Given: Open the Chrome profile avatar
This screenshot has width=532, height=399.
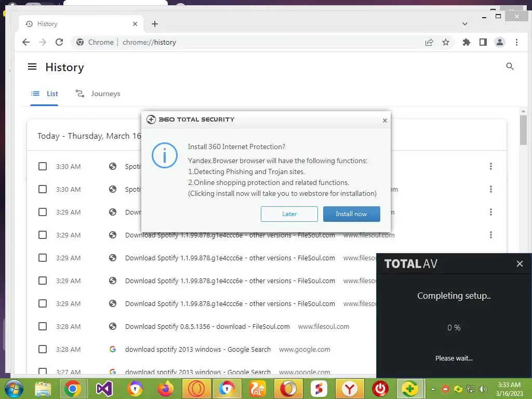Looking at the screenshot, I should [500, 42].
